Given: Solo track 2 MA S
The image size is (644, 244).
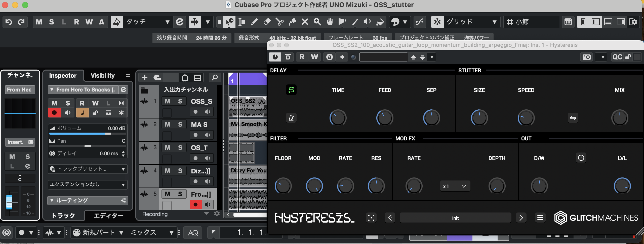Looking at the screenshot, I should click(180, 125).
